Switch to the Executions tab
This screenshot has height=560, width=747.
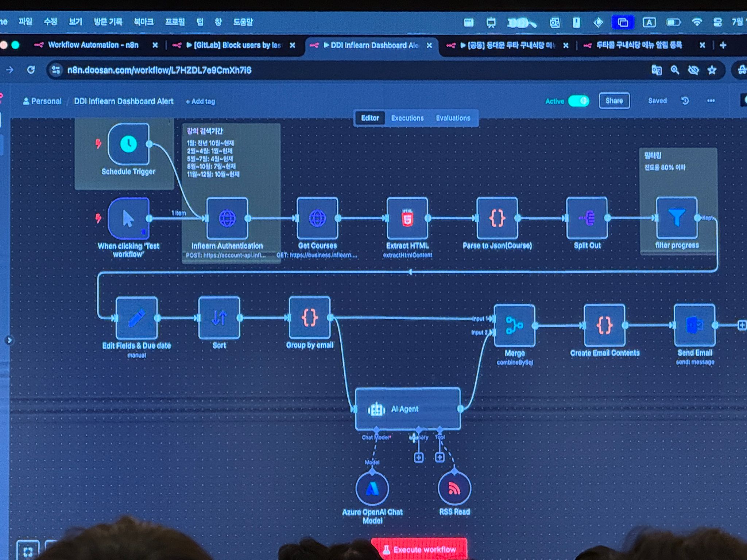coord(407,118)
